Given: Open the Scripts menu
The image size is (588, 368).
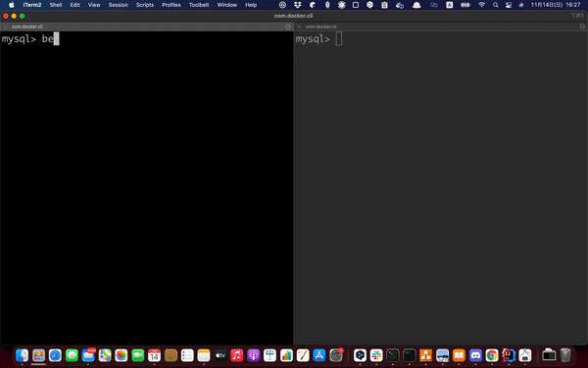Looking at the screenshot, I should 145,5.
